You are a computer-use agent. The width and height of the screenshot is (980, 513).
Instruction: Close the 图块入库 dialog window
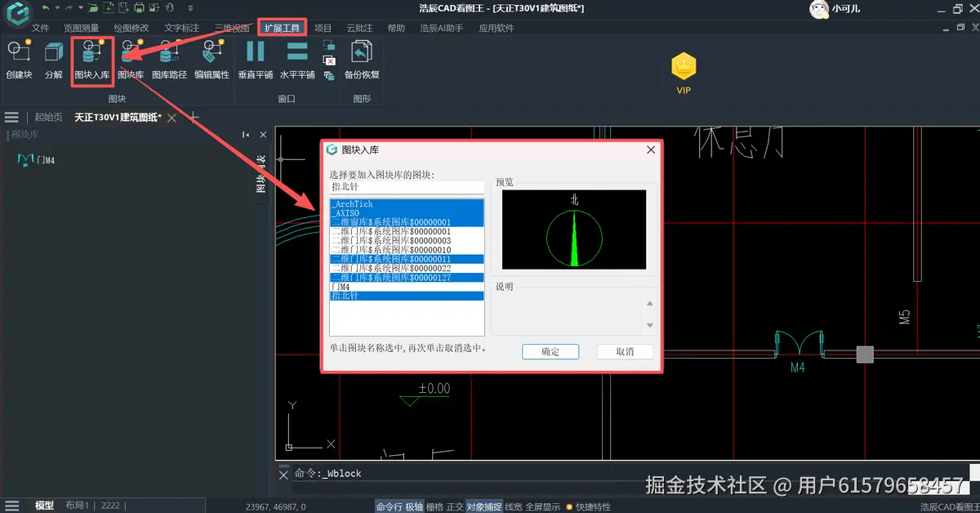(x=651, y=150)
